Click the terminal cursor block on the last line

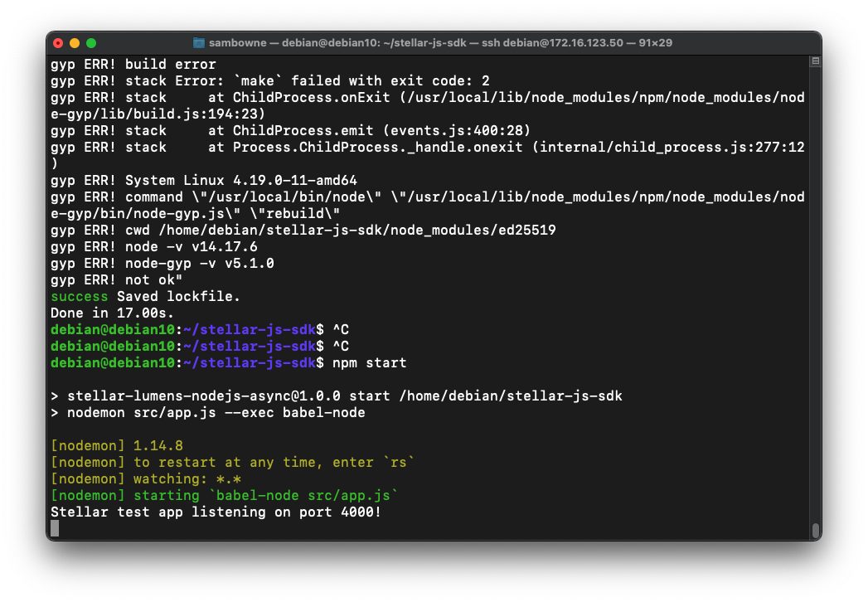coord(55,529)
